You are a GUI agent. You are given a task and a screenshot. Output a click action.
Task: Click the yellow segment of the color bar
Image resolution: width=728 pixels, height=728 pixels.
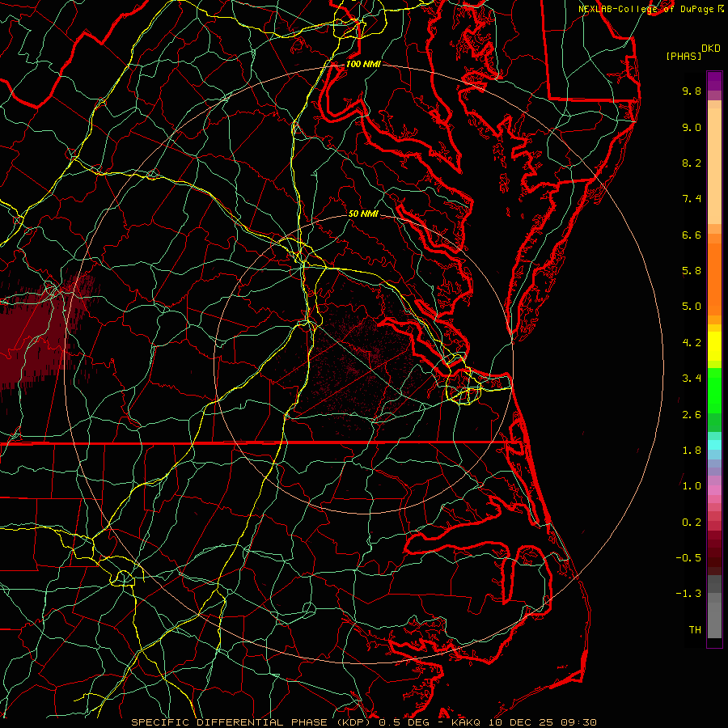coord(714,346)
